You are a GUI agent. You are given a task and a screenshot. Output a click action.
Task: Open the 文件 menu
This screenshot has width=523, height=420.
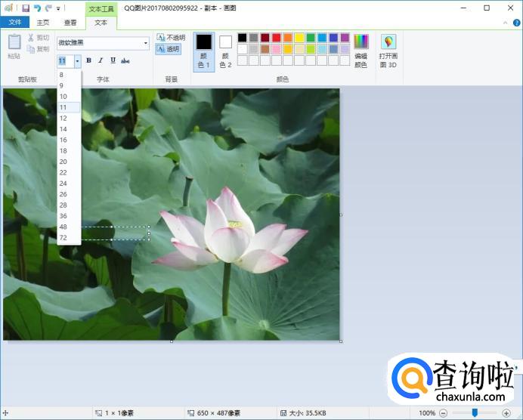coord(14,23)
